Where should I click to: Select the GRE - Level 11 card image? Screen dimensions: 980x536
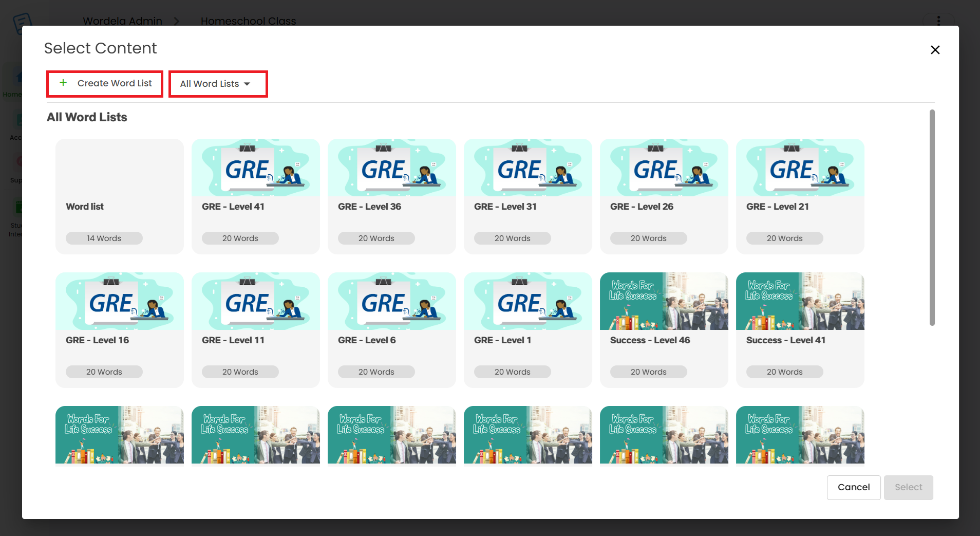coord(256,301)
